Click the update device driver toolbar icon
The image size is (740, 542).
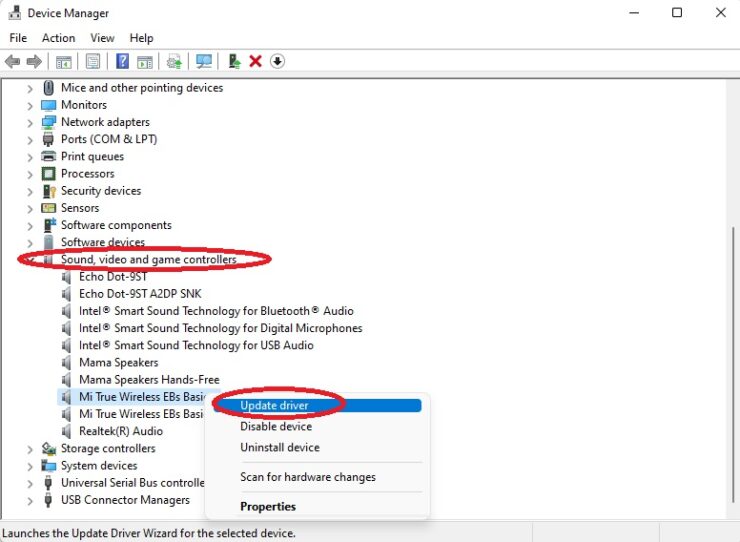click(174, 62)
